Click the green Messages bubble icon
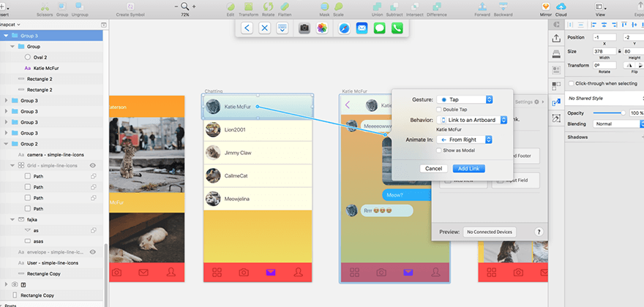The height and width of the screenshot is (307, 644). click(380, 28)
